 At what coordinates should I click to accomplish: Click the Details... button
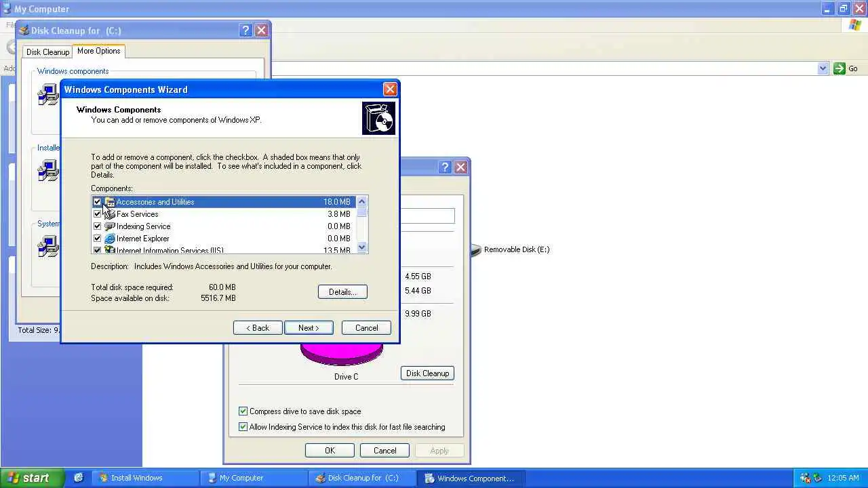(x=342, y=292)
